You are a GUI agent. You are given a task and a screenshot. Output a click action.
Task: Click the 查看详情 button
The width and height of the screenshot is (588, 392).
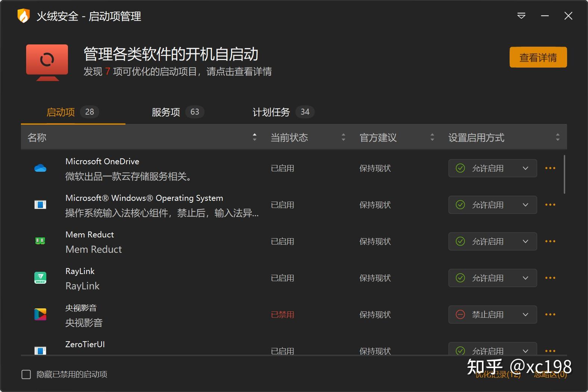pyautogui.click(x=538, y=57)
